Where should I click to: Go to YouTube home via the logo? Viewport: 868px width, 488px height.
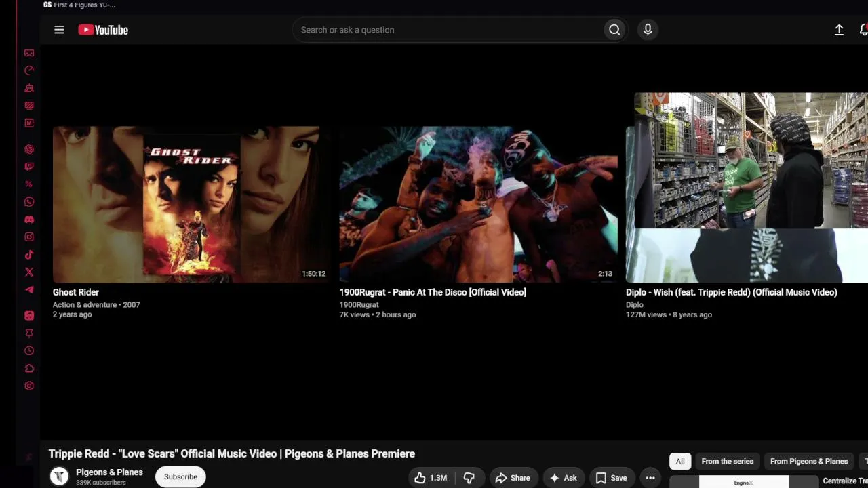[103, 30]
